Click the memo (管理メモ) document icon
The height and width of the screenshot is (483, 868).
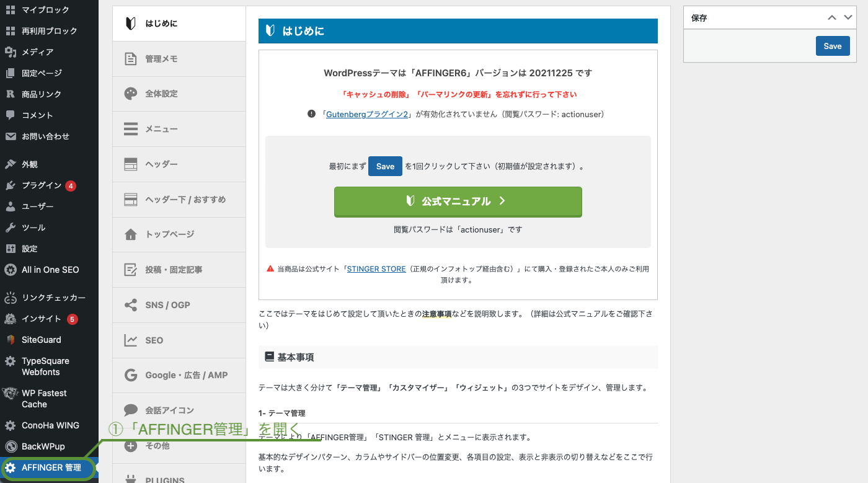[131, 59]
